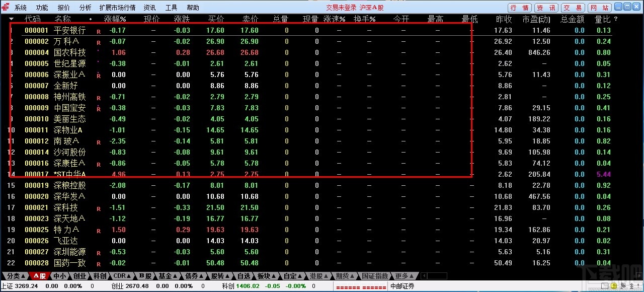Sort by the 名称 column header
The width and height of the screenshot is (644, 292).
(x=63, y=19)
